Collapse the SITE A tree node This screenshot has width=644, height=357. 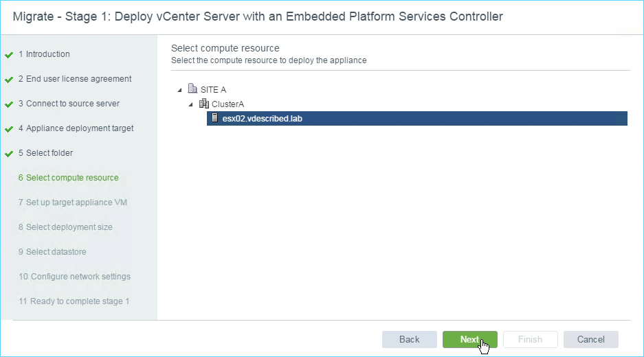pyautogui.click(x=179, y=90)
